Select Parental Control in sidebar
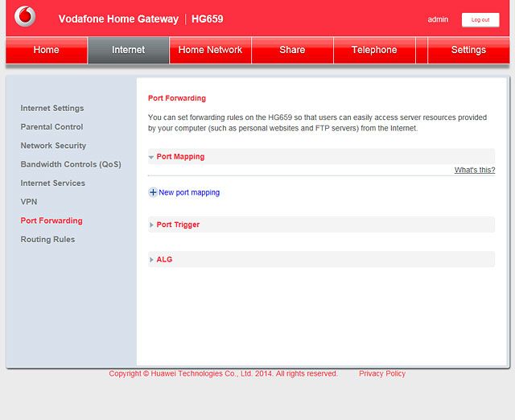The image size is (515, 420). tap(51, 127)
